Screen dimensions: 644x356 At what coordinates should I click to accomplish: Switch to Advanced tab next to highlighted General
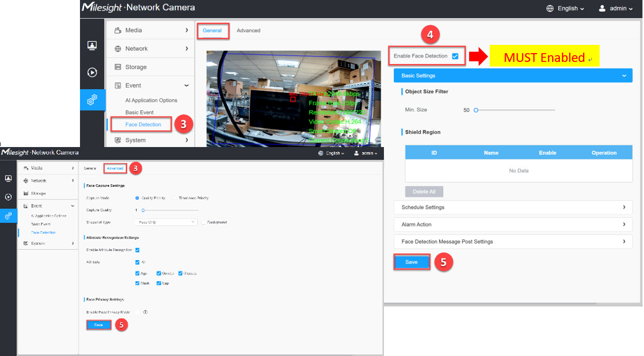coord(248,30)
